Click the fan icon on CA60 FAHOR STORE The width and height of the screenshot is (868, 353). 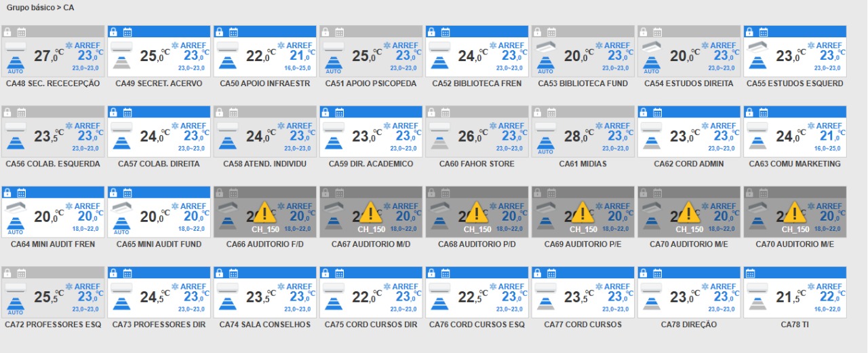pos(439,143)
